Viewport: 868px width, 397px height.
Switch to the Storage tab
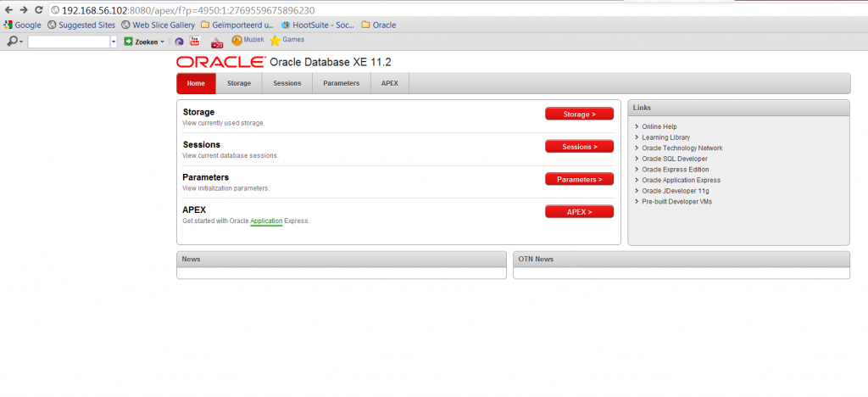tap(239, 84)
